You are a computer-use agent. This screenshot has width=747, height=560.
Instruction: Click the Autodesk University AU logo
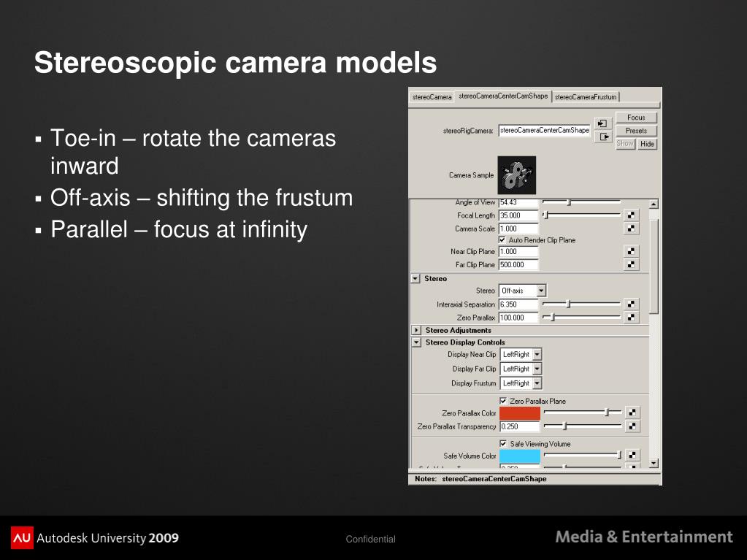[x=22, y=538]
